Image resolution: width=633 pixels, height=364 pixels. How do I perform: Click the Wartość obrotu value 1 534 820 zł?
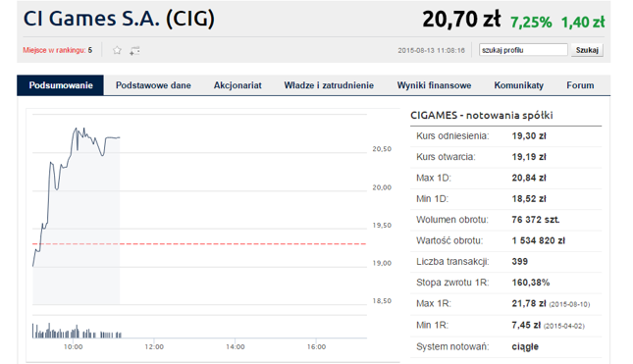(x=539, y=240)
